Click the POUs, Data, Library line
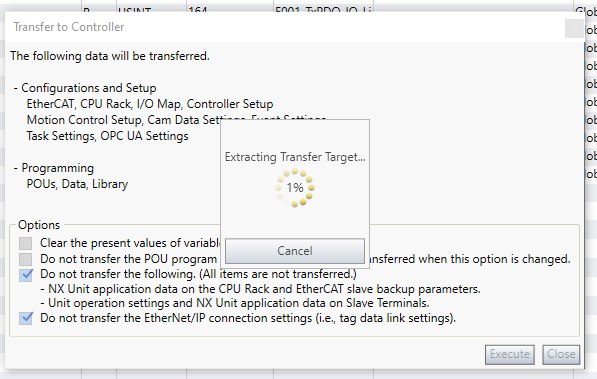The height and width of the screenshot is (379, 597). point(77,184)
